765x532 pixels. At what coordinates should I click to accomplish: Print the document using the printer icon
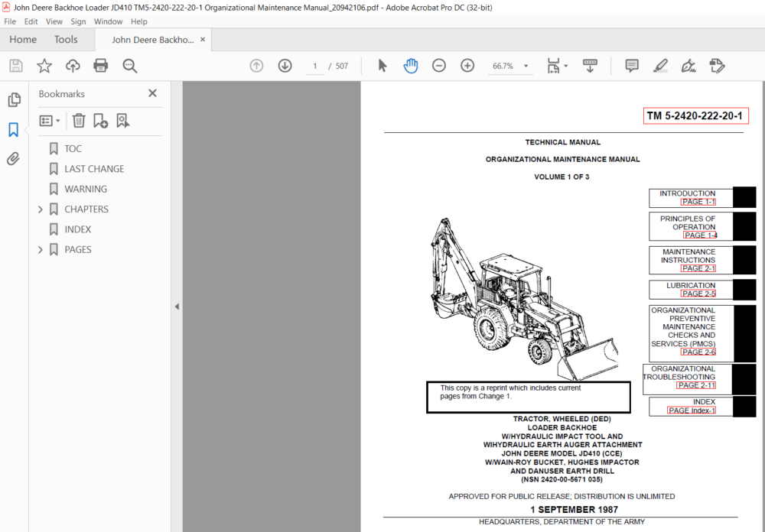point(100,66)
